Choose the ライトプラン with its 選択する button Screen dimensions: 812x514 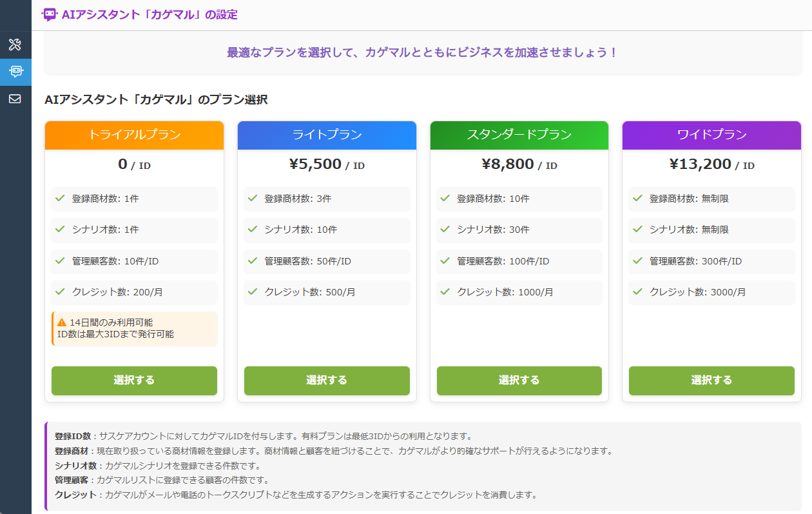(x=327, y=381)
